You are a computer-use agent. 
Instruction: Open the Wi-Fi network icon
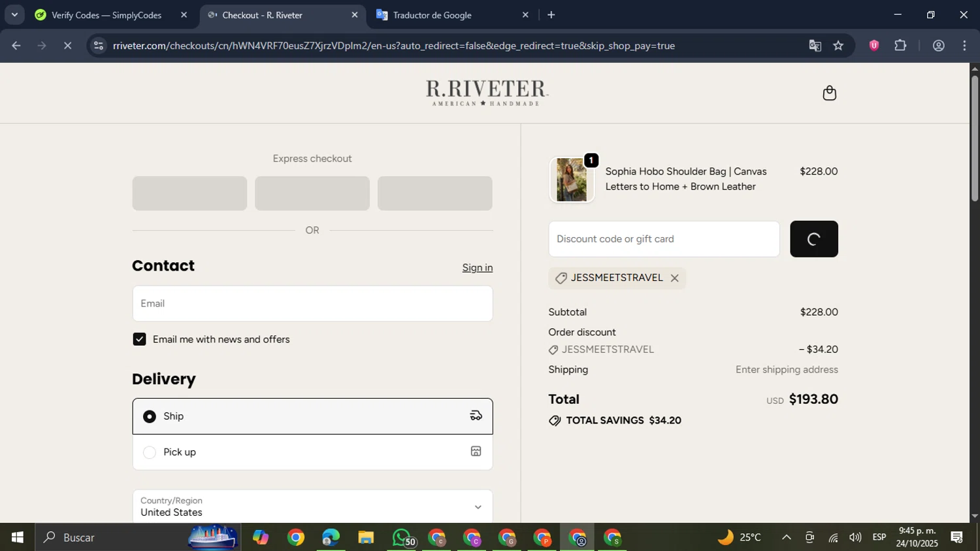[x=833, y=537]
